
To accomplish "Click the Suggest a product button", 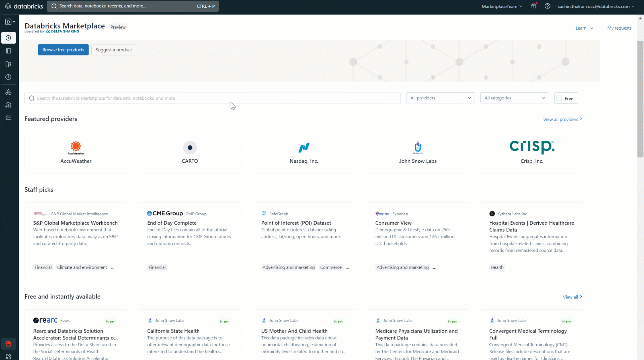I will click(113, 50).
